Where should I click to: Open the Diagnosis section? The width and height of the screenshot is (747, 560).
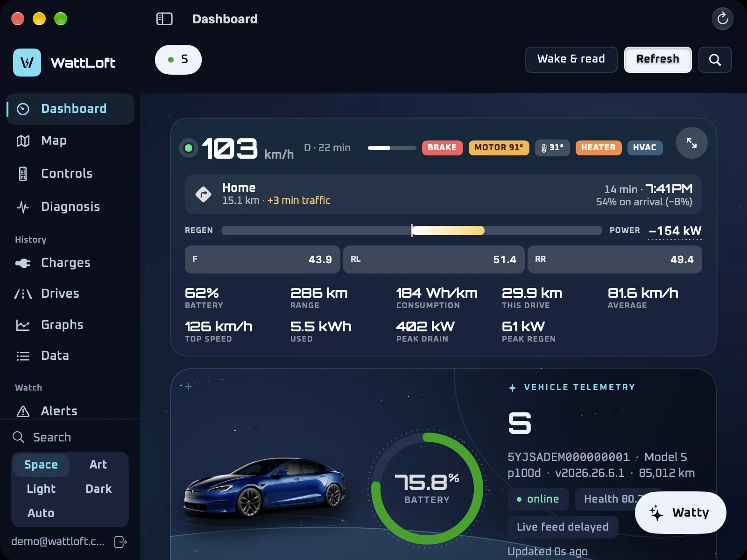pyautogui.click(x=70, y=207)
